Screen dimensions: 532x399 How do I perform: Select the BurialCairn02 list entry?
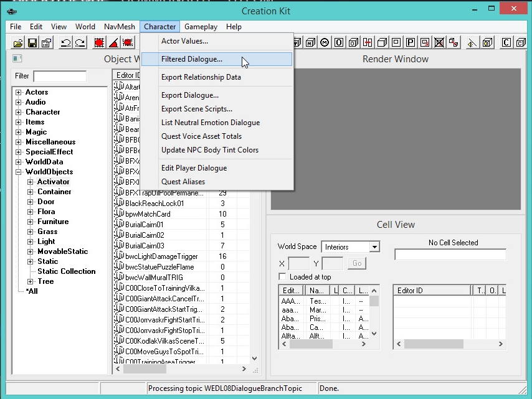181,235
